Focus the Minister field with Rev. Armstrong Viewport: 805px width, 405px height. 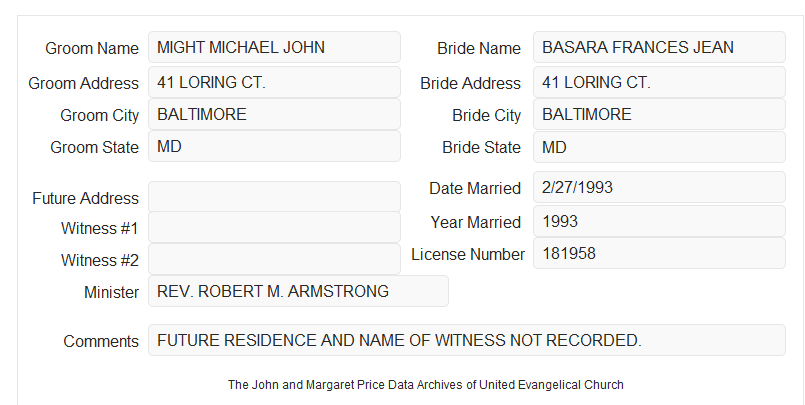coord(298,291)
